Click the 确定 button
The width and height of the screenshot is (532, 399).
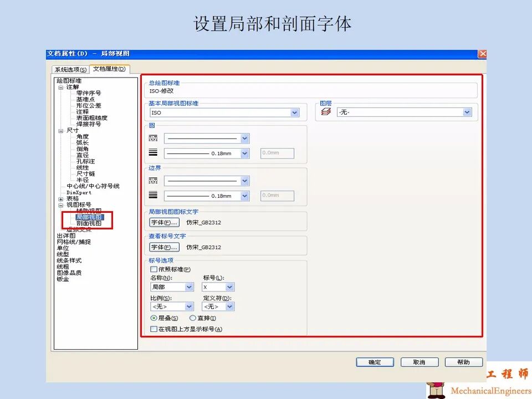(374, 362)
